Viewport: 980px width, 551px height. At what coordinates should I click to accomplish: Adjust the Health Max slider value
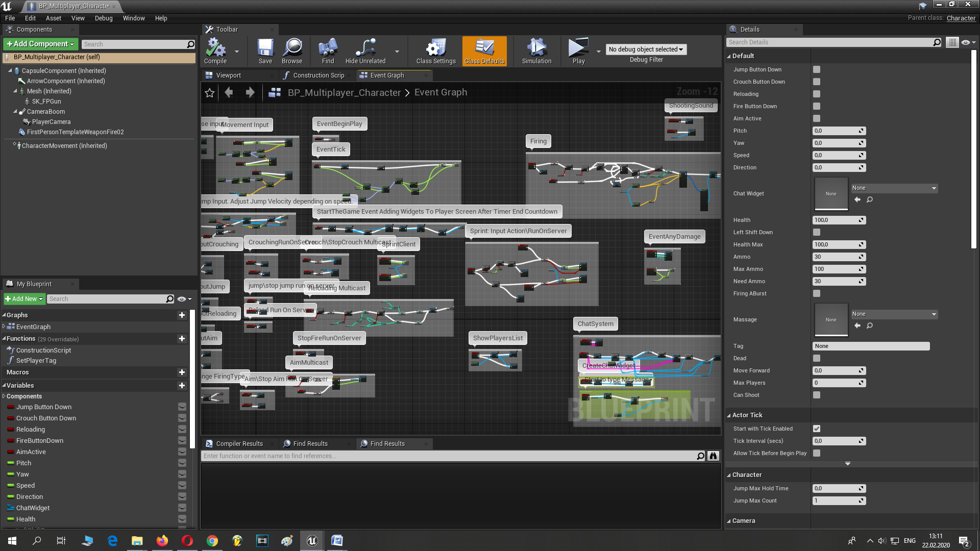(x=838, y=244)
